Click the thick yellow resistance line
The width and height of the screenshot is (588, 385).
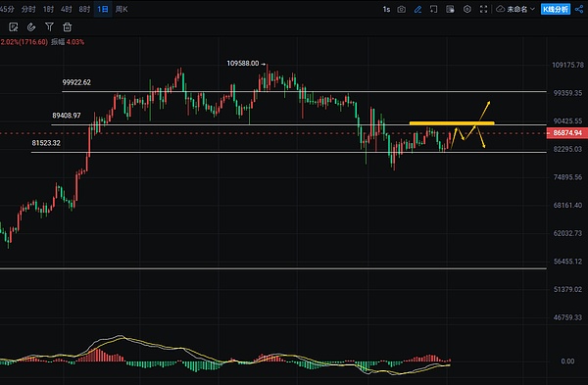(x=452, y=122)
